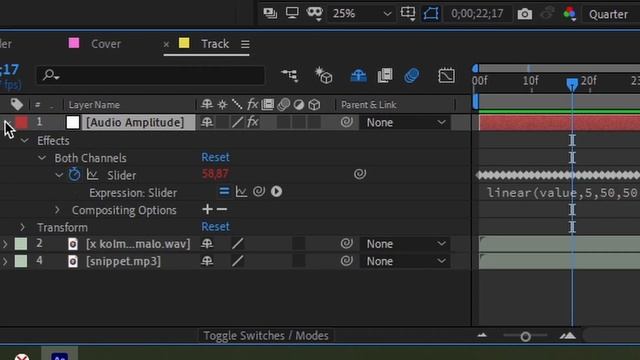The image size is (640, 360).
Task: Click the timeline zoom slider handle
Action: pyautogui.click(x=525, y=336)
